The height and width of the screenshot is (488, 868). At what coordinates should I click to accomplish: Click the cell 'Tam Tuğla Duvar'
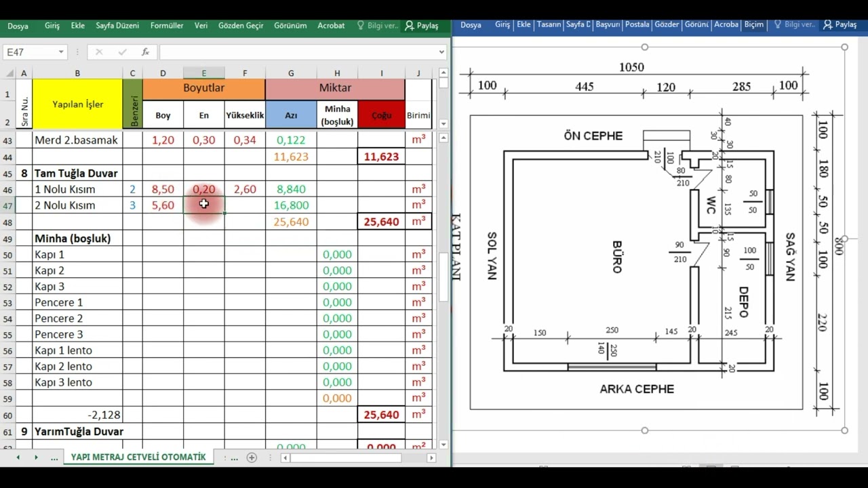77,173
